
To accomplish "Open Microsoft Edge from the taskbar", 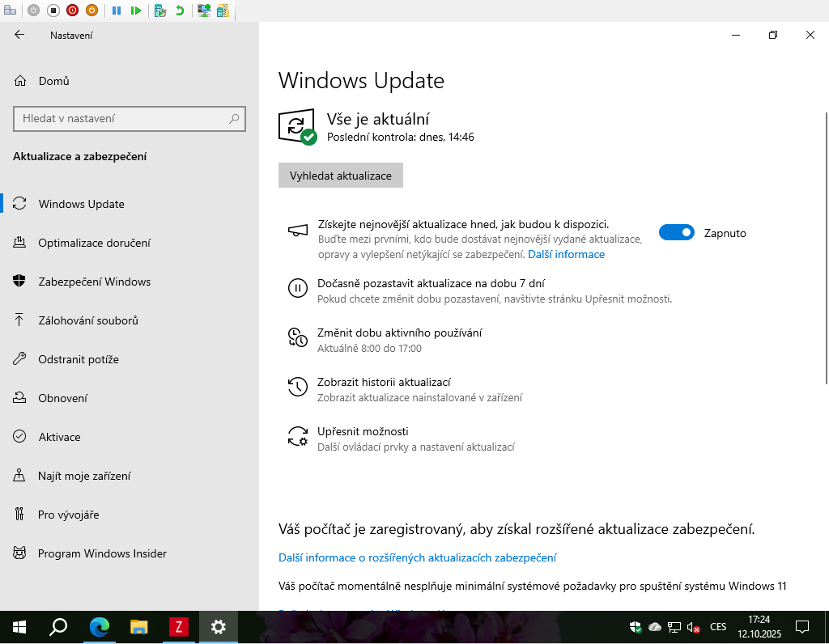I will click(x=99, y=626).
